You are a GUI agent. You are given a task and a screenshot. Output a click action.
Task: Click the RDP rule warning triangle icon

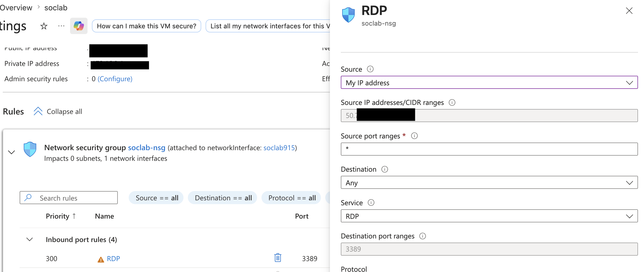(101, 259)
